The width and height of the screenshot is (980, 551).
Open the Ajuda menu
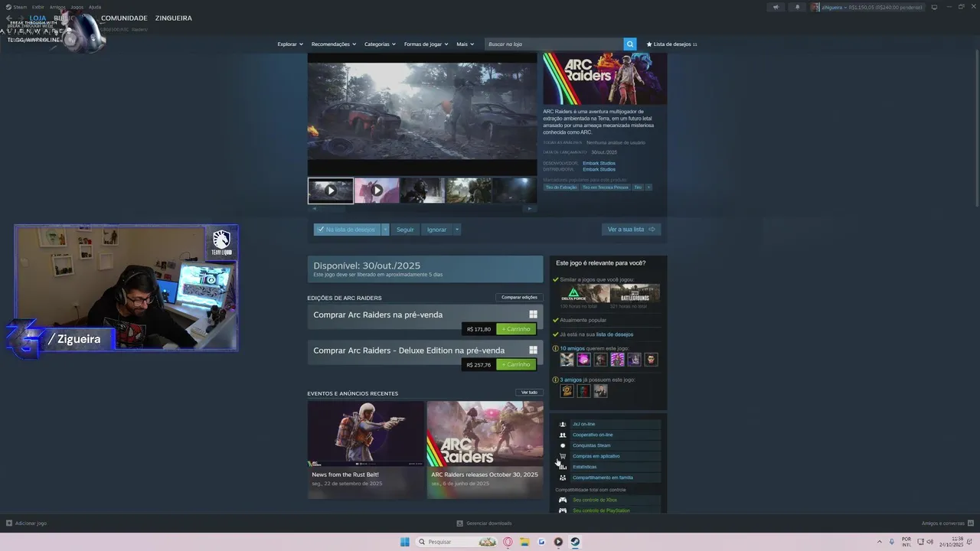coord(95,7)
